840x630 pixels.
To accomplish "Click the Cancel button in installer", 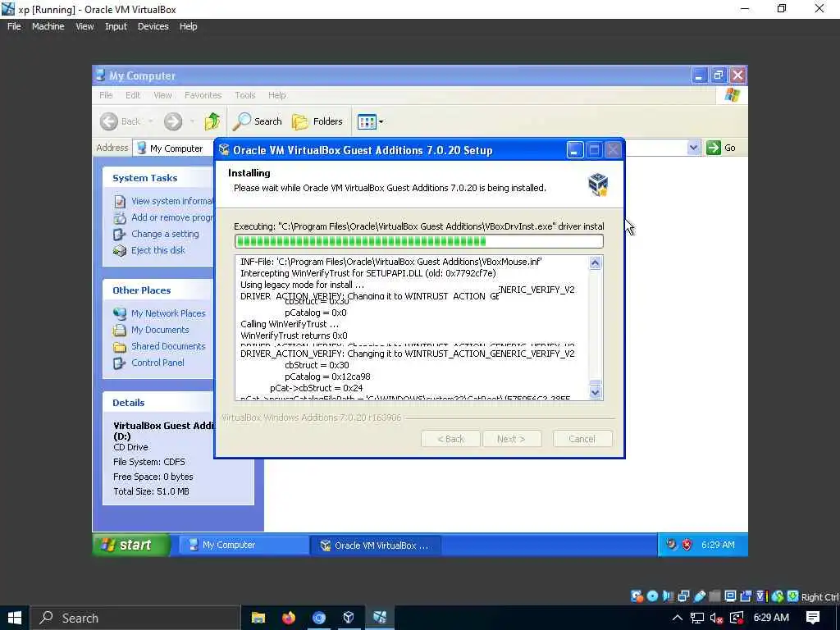I will point(582,439).
